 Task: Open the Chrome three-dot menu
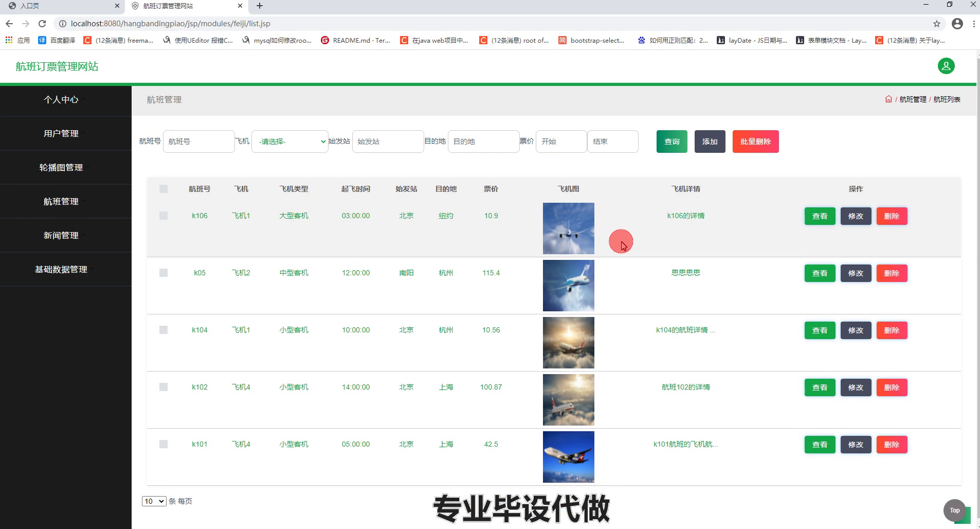pos(974,24)
